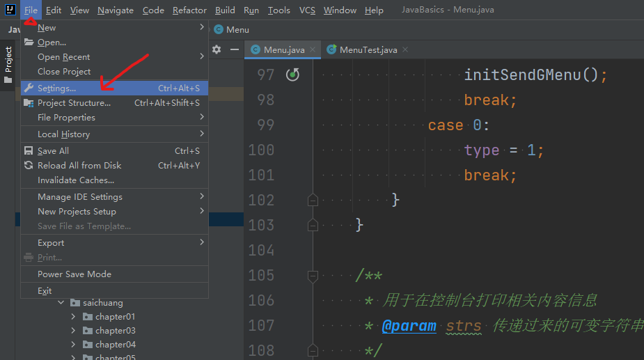
Task: Open the Build menu
Action: [225, 10]
